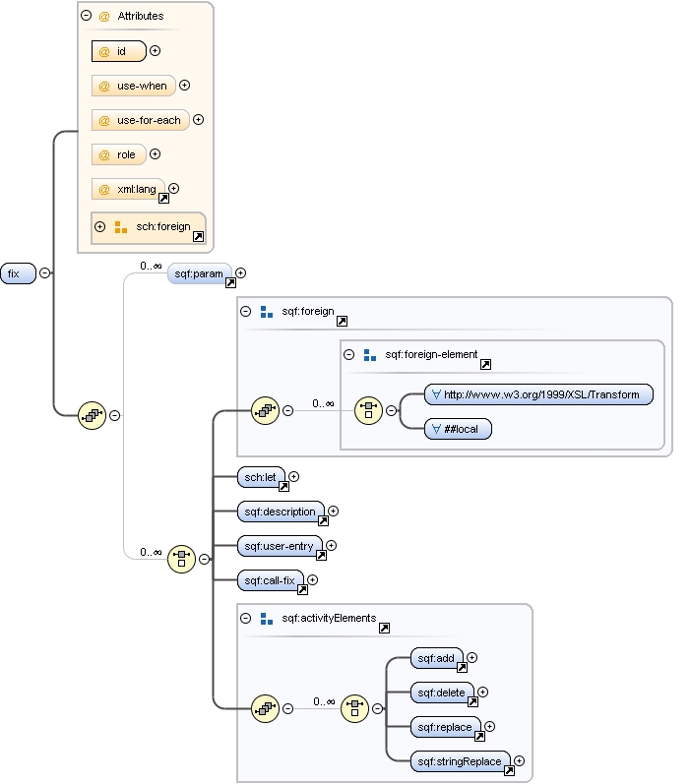The width and height of the screenshot is (690, 784).
Task: Collapse the Attributes panel
Action: pos(87,16)
